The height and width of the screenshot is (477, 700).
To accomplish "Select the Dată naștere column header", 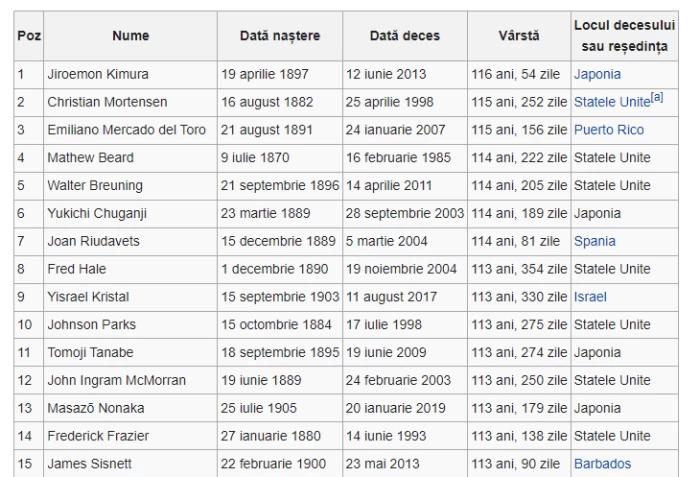I will (x=280, y=36).
